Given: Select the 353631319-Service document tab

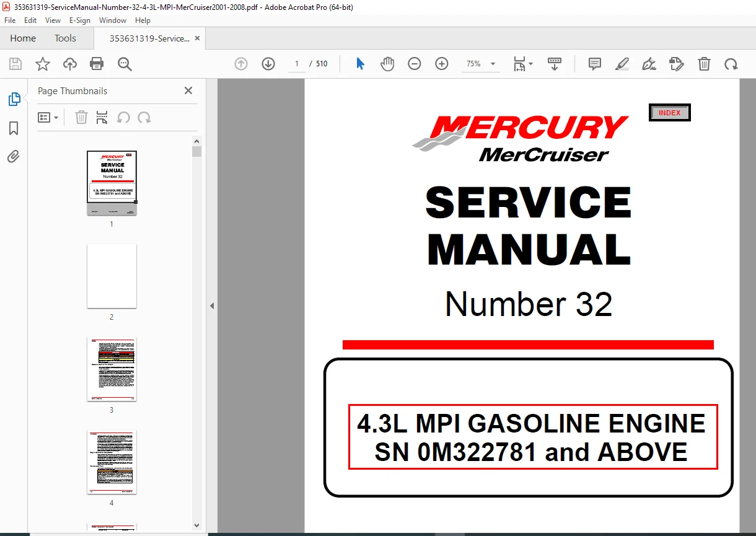Looking at the screenshot, I should [149, 38].
